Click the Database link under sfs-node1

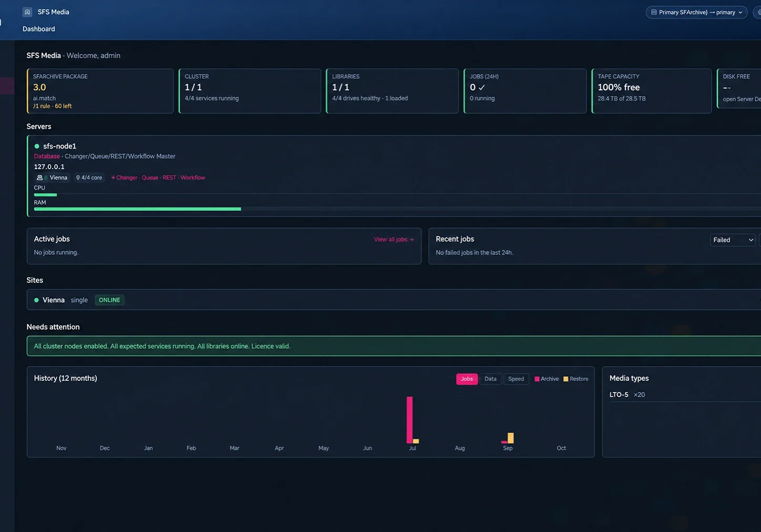pos(47,156)
